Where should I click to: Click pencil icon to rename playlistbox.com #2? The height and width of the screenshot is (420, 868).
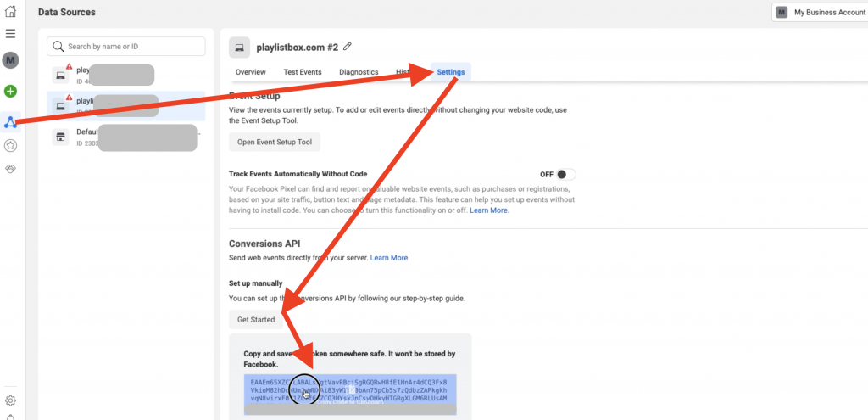[347, 47]
